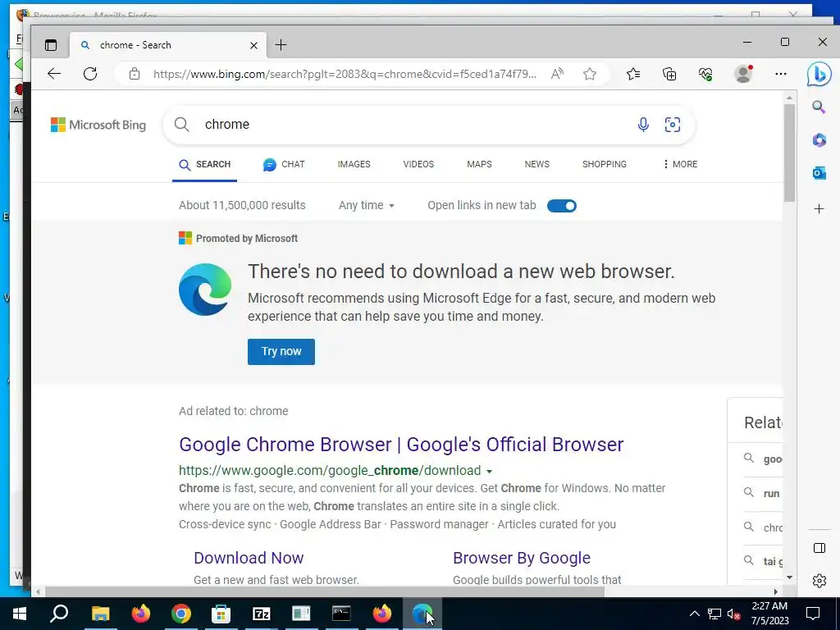Open sidebar settings gear

[819, 581]
